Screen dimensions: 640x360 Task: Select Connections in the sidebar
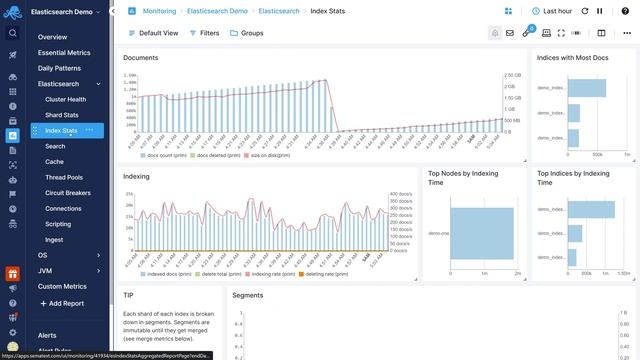(x=63, y=208)
